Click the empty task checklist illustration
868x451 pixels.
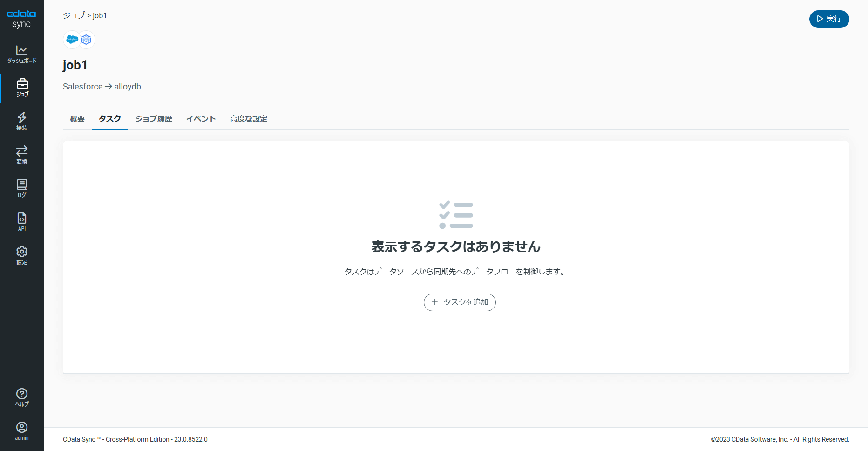click(x=456, y=215)
